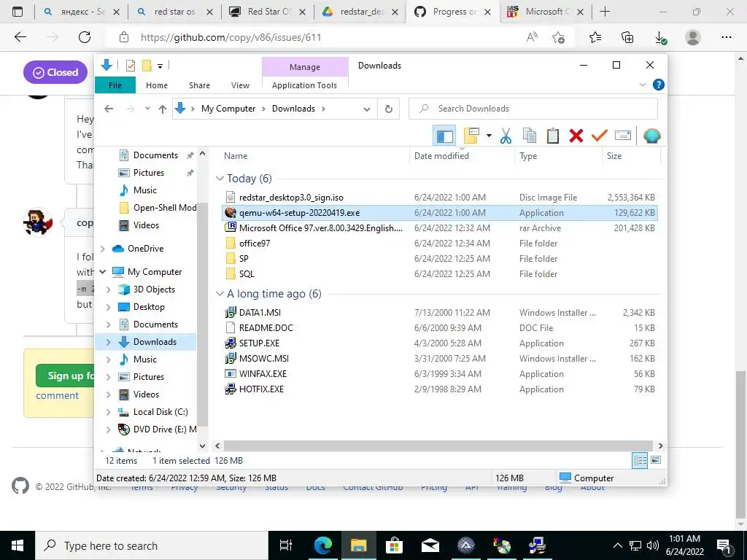Open the File ribbon tab
This screenshot has height=560, width=747.
tap(115, 85)
